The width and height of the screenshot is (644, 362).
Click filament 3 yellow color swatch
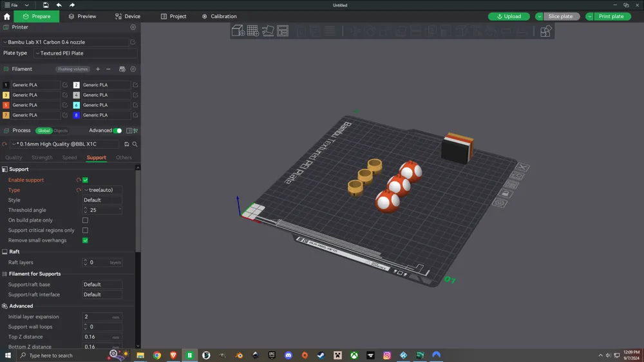tap(6, 95)
